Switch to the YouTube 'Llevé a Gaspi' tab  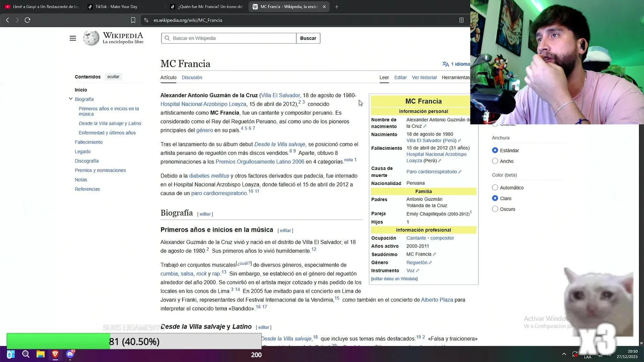[41, 7]
